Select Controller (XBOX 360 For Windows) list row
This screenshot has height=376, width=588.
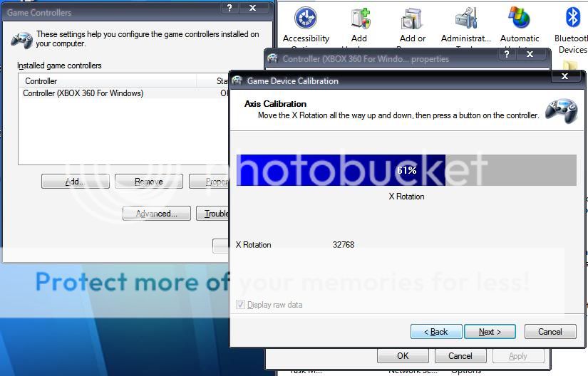[x=124, y=93]
